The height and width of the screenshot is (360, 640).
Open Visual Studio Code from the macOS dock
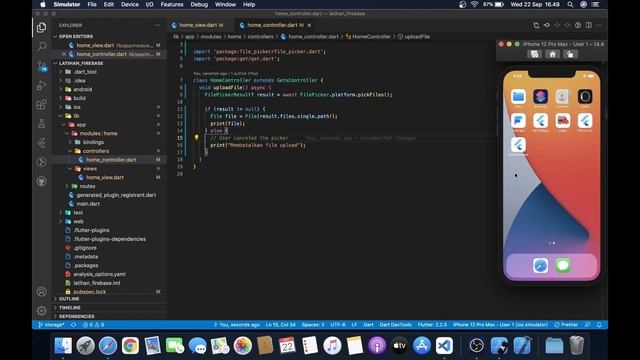click(444, 346)
